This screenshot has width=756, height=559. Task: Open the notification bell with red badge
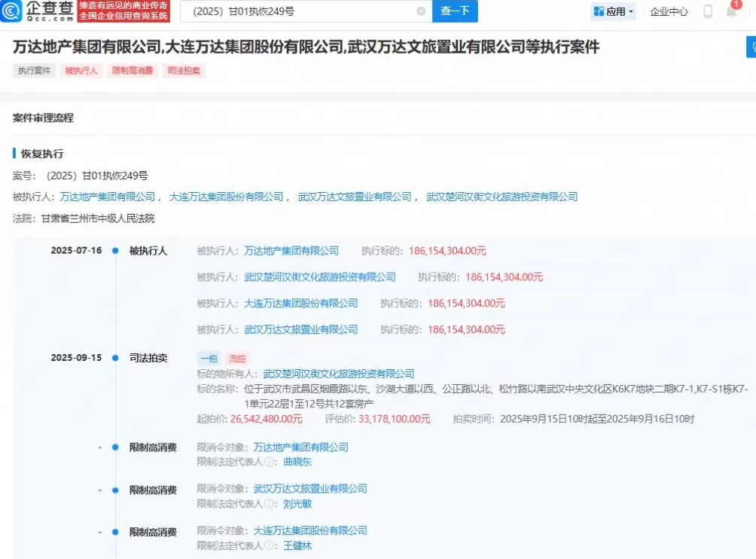click(x=733, y=10)
